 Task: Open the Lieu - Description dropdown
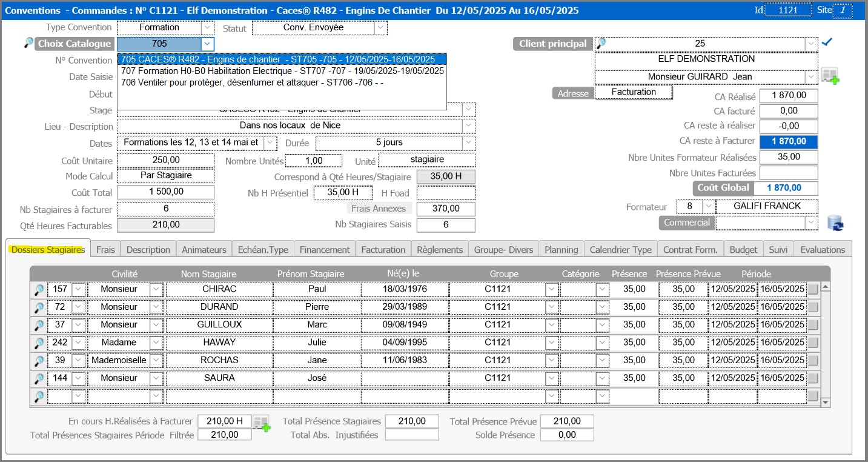coord(468,126)
